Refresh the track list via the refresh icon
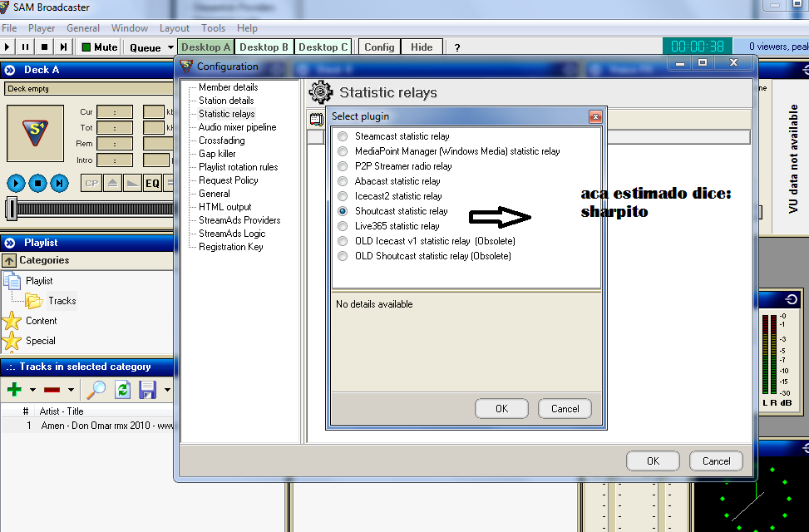809x532 pixels. point(121,388)
